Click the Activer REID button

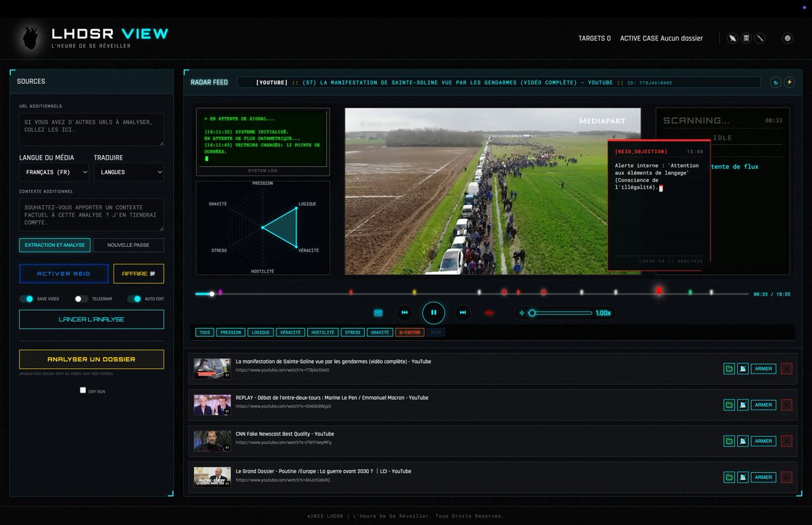[64, 273]
